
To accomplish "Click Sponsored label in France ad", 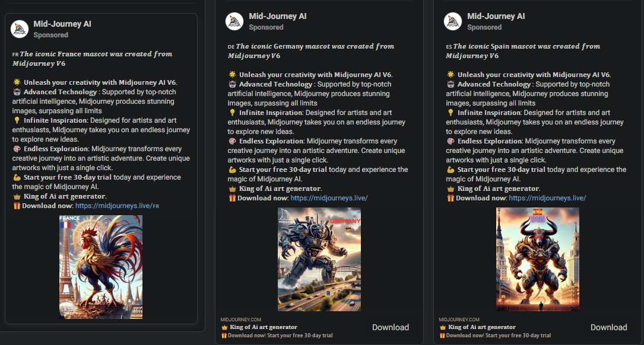I will [x=51, y=35].
